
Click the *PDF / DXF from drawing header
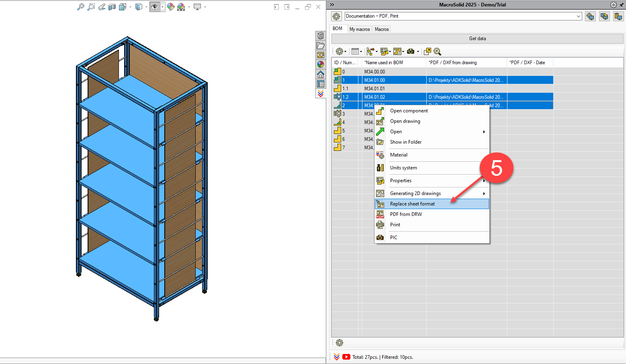pyautogui.click(x=466, y=63)
